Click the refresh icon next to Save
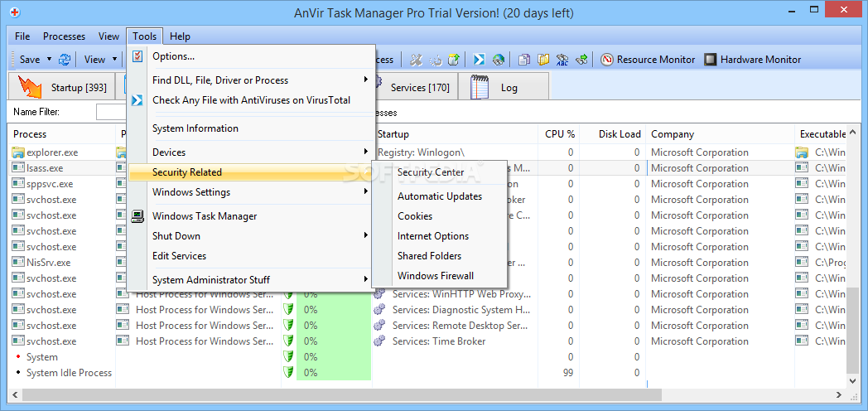Image resolution: width=868 pixels, height=411 pixels. 65,60
